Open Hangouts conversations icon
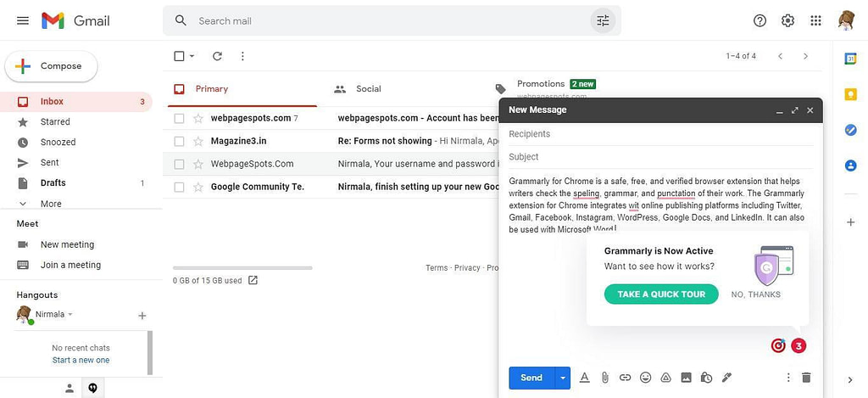The width and height of the screenshot is (868, 398). coord(92,389)
